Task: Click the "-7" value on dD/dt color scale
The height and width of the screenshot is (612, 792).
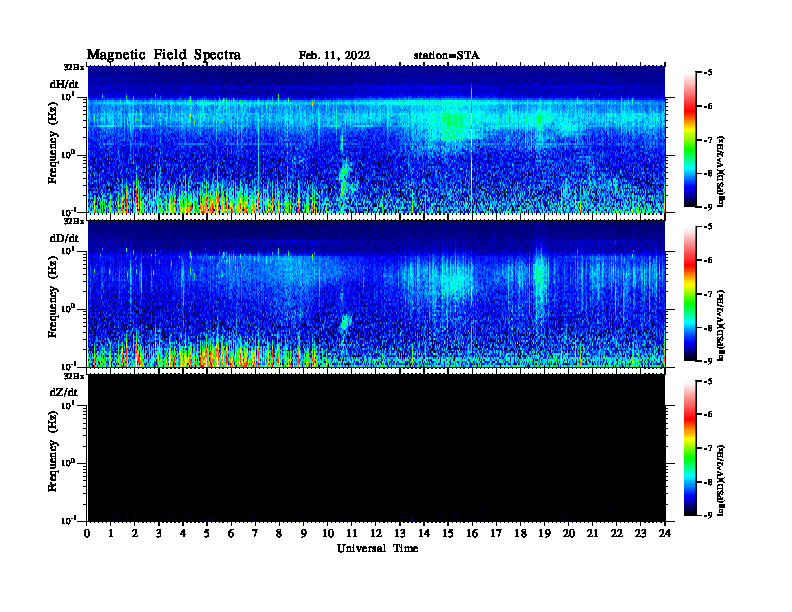Action: point(708,294)
